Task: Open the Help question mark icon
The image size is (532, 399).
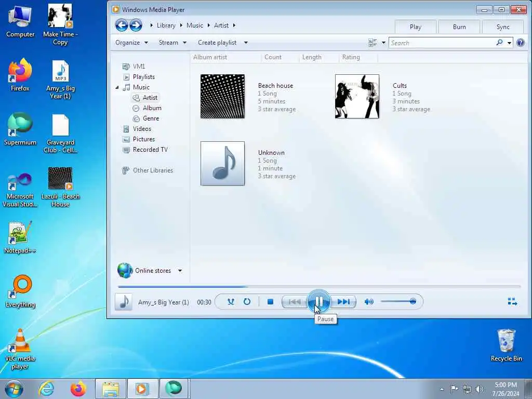Action: click(x=521, y=43)
